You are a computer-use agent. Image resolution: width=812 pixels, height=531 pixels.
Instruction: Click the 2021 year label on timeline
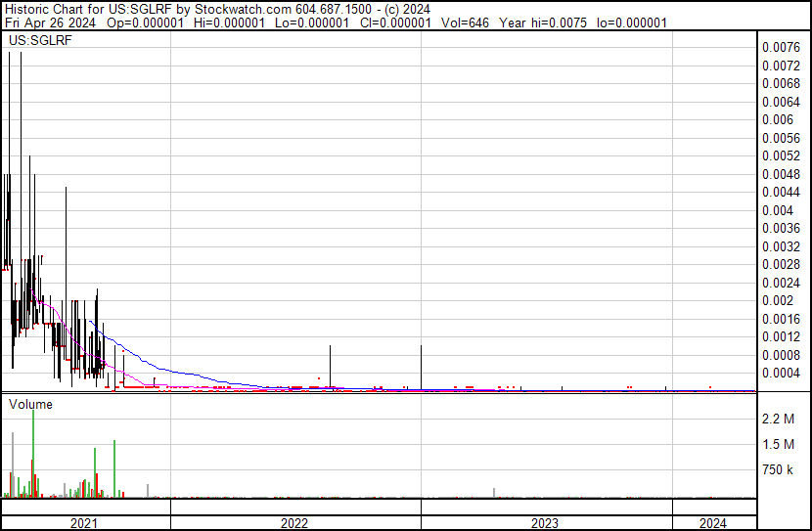85,522
